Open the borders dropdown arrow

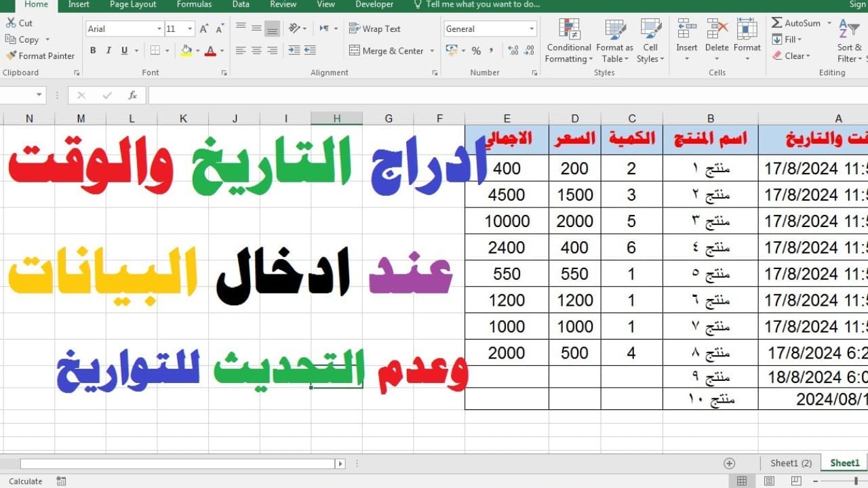pyautogui.click(x=167, y=51)
